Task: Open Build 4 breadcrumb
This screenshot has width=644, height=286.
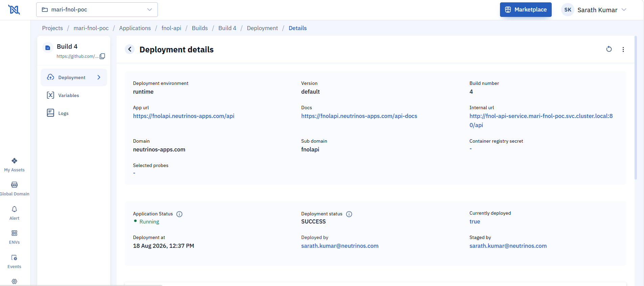Action: [227, 28]
